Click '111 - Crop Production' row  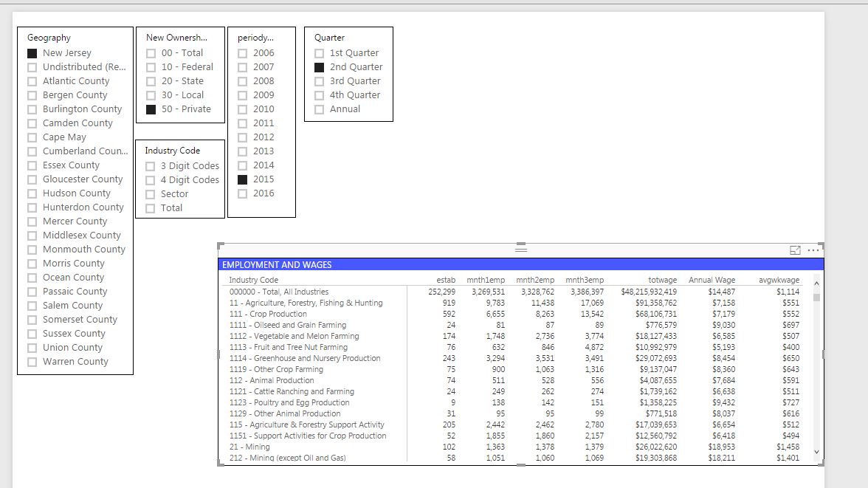click(514, 314)
